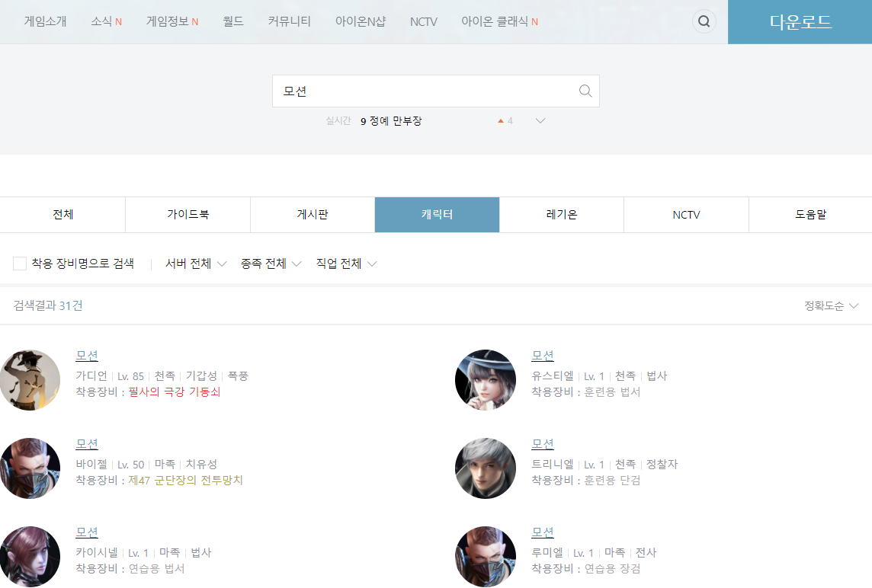Screen dimensions: 872x588
Task: Switch to the 레기온 tab
Action: tap(561, 215)
